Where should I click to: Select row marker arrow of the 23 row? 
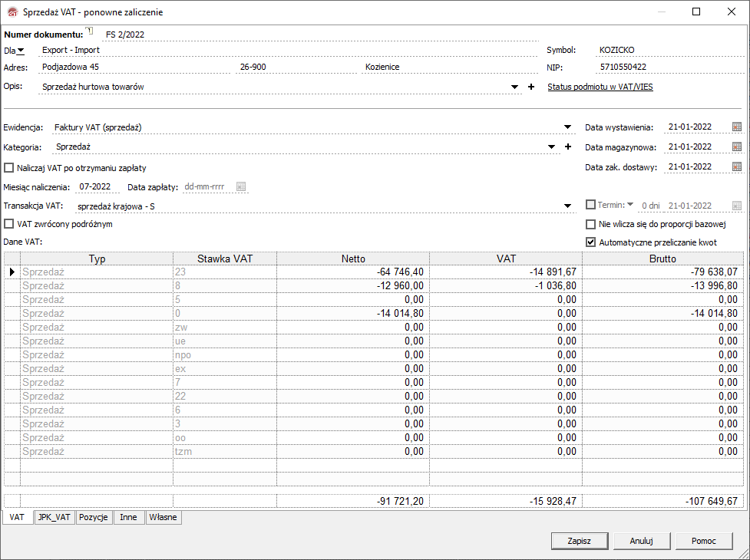(12, 272)
